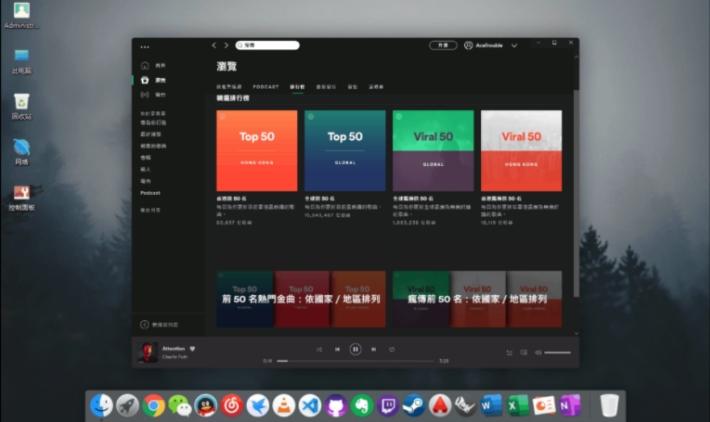Open OneNote from the dock
Viewport: 710px width, 422px height.
(570, 405)
